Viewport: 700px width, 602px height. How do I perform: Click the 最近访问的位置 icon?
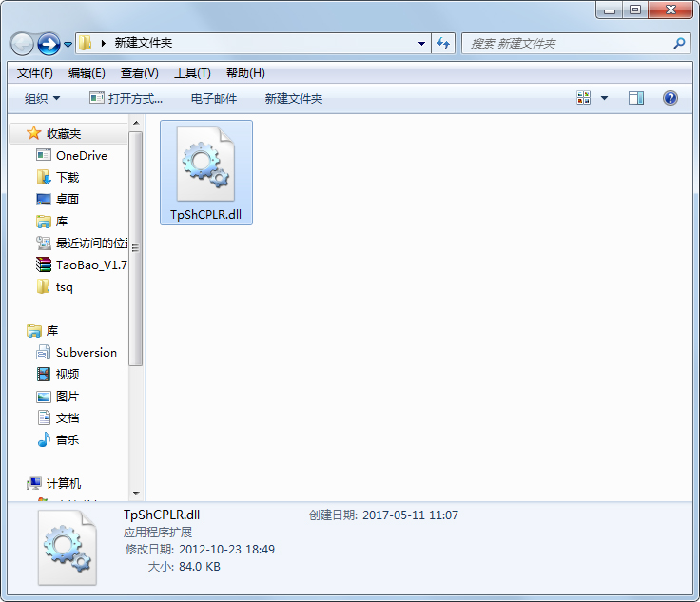(x=44, y=243)
